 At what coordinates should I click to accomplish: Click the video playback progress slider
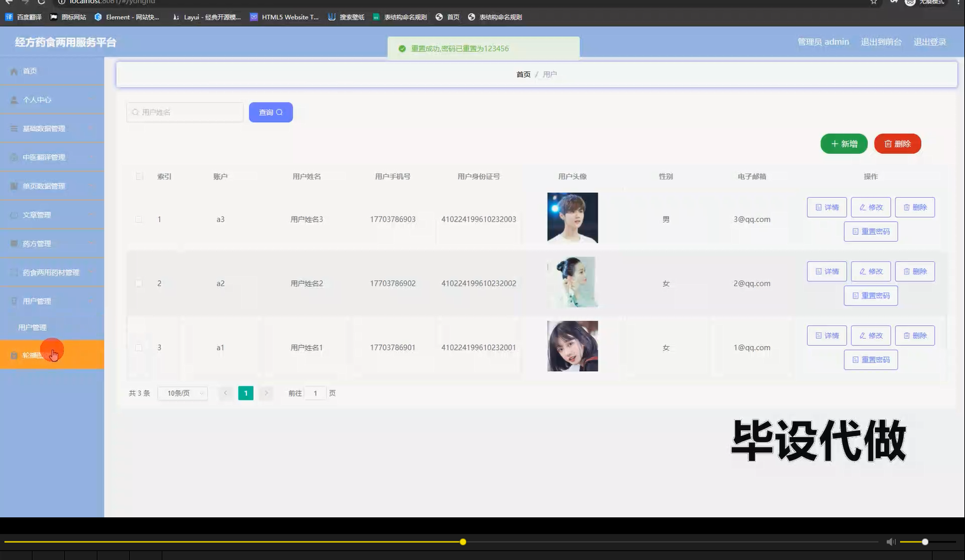[463, 542]
